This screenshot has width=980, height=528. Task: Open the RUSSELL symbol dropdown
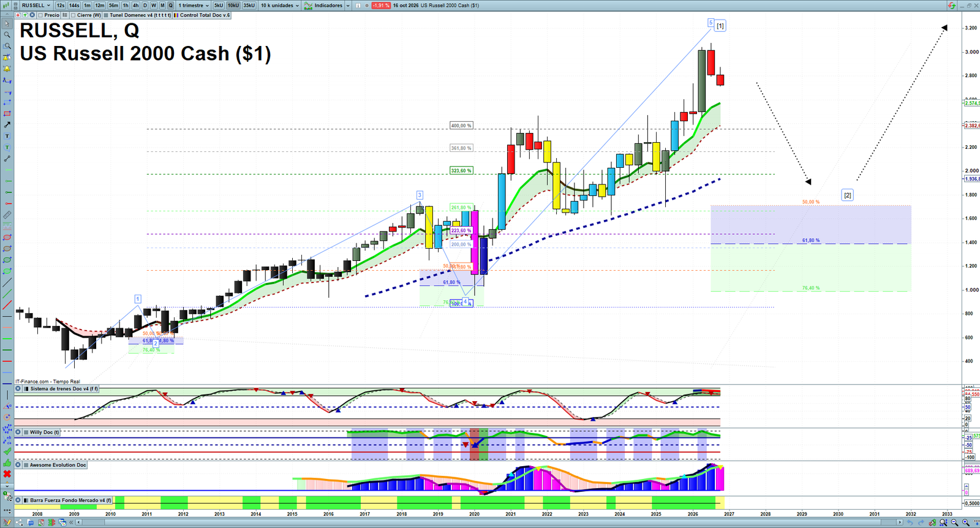click(x=36, y=6)
